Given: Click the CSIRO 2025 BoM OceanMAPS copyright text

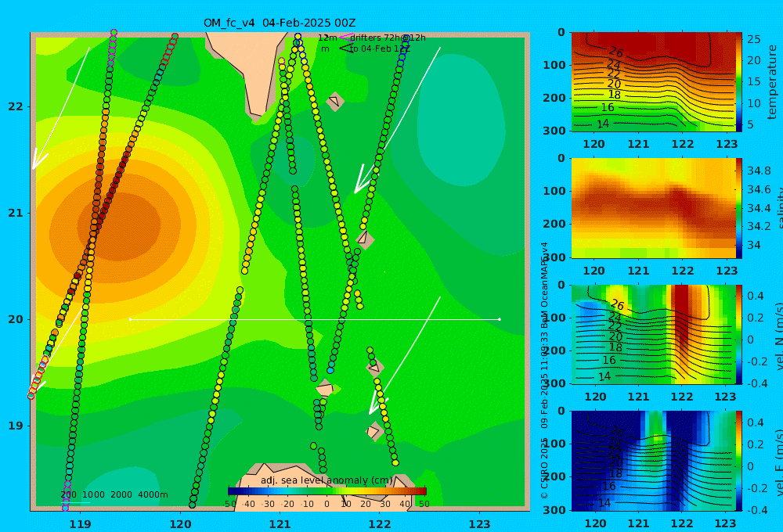Looking at the screenshot, I should point(544,370).
